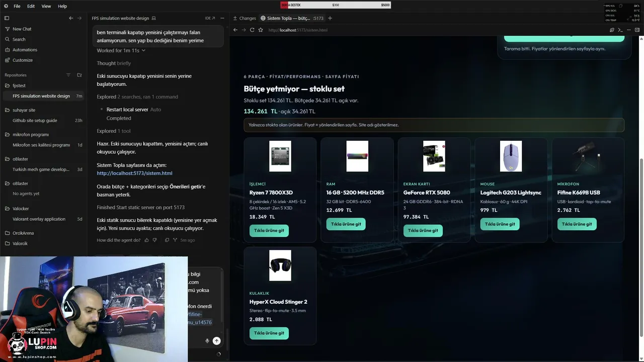644x362 pixels.
Task: Expand the Explored 1 tool entry
Action: tap(114, 131)
